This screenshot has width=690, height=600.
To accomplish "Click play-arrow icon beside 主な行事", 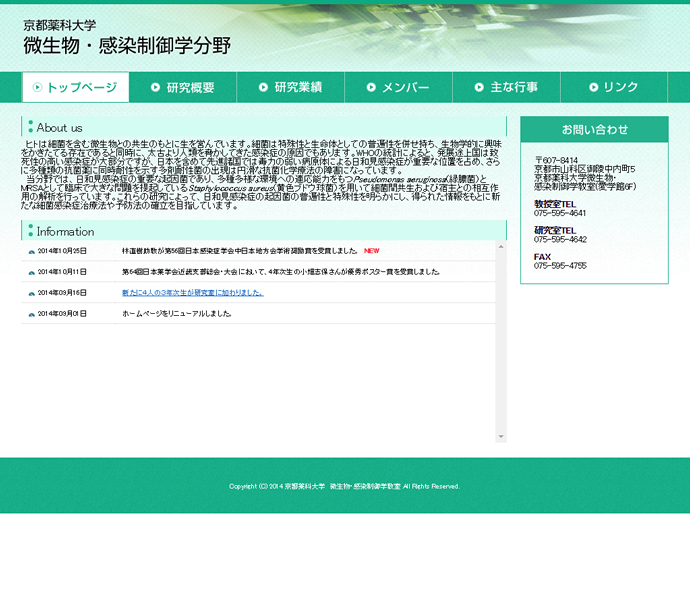I will (x=479, y=87).
